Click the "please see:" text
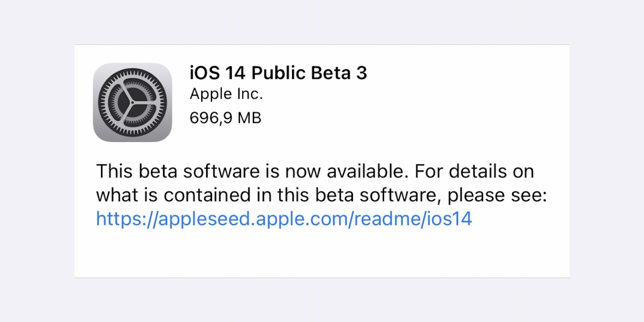 [497, 195]
